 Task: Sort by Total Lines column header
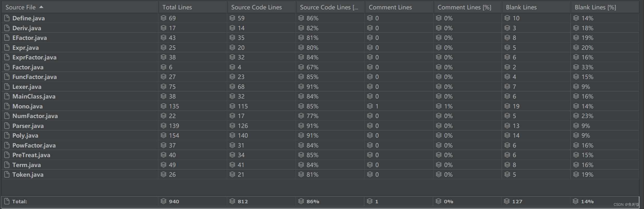(x=193, y=7)
